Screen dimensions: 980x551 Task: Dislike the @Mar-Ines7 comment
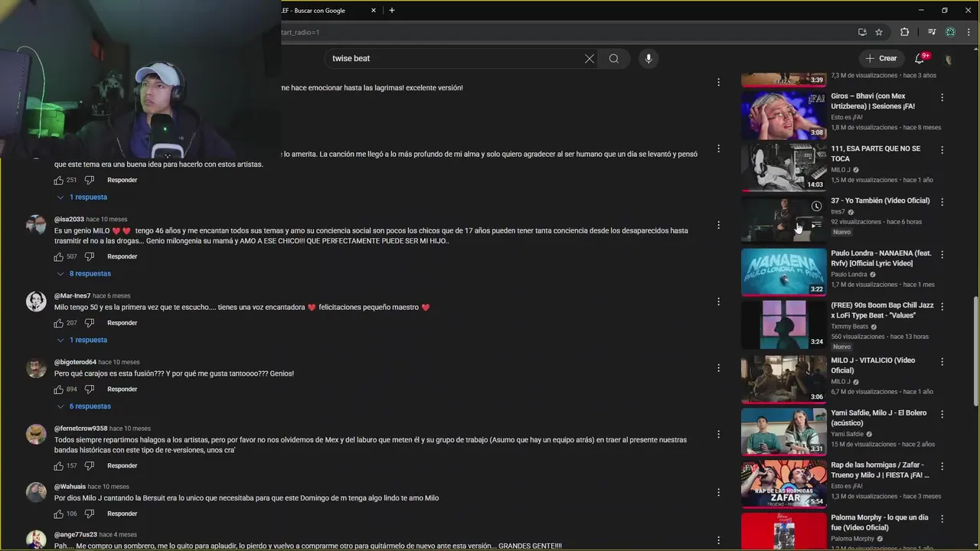89,323
